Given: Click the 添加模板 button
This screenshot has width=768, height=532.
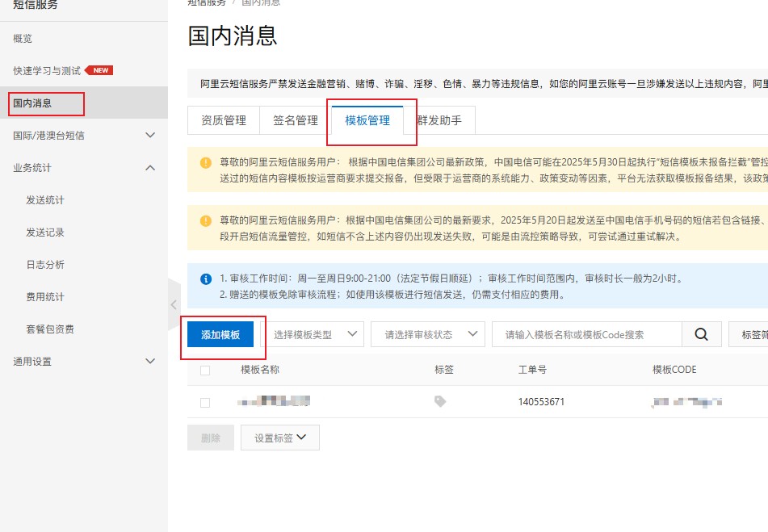Looking at the screenshot, I should (x=220, y=334).
